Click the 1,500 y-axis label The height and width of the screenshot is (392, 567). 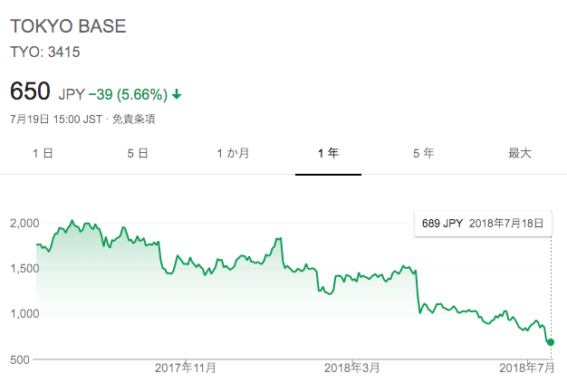[x=24, y=269]
